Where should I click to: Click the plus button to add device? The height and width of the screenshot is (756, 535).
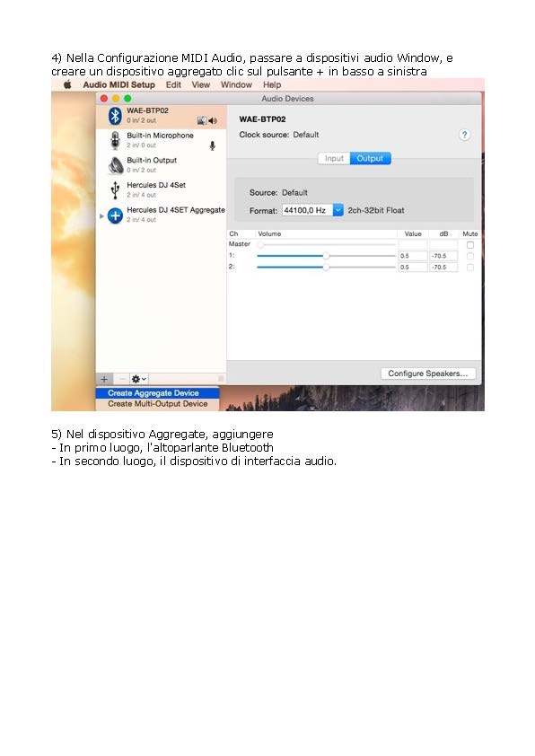[x=104, y=379]
